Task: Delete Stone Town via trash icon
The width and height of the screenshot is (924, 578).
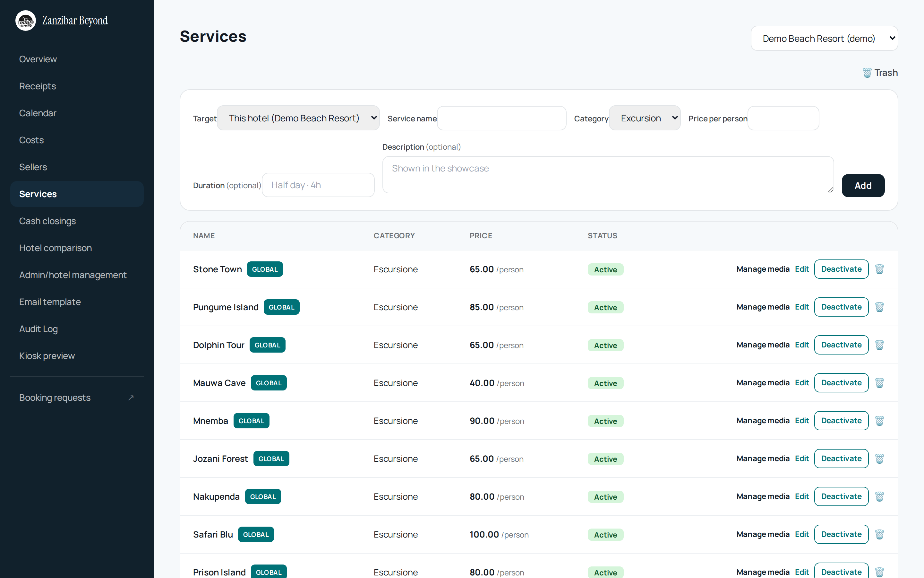Action: (879, 269)
